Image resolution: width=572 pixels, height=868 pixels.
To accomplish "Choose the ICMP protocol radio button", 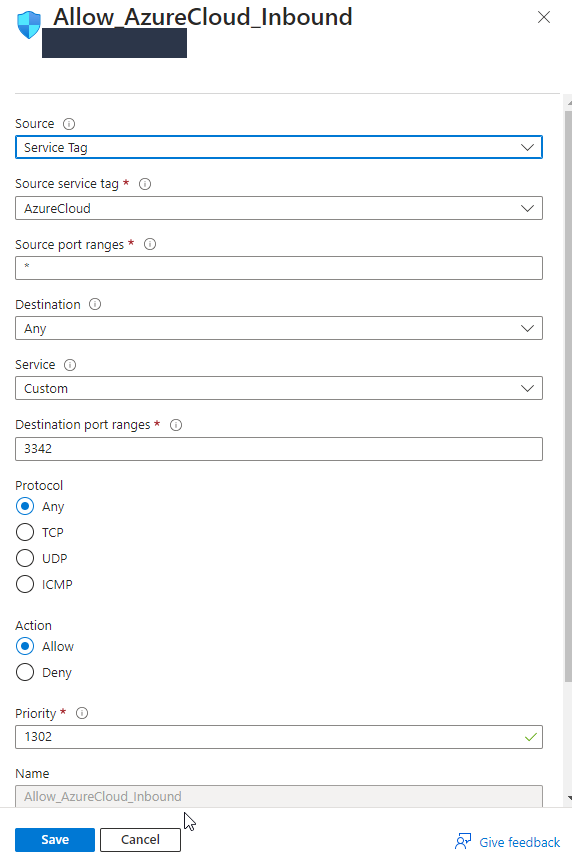I will 25,584.
